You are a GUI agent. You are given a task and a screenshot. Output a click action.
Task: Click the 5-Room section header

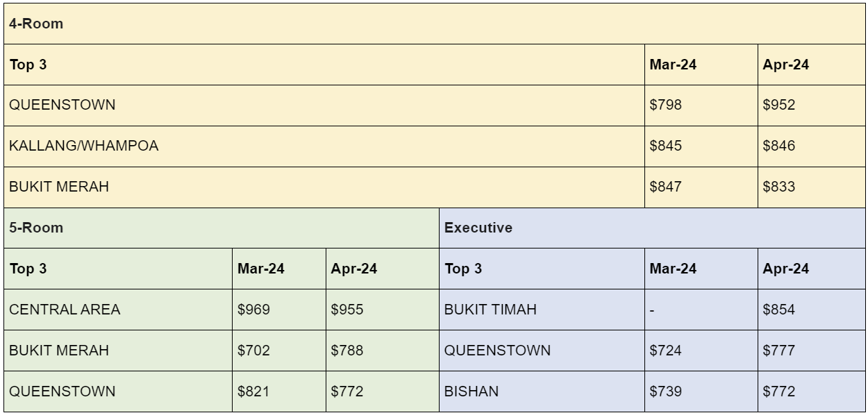click(x=221, y=228)
